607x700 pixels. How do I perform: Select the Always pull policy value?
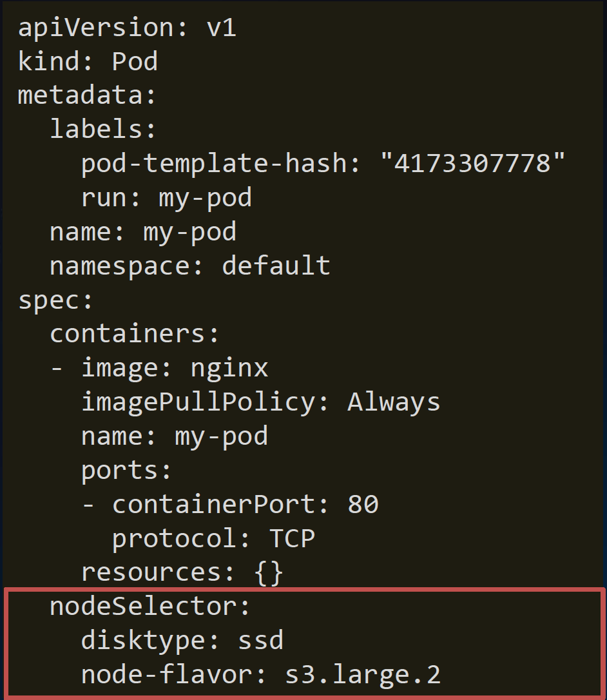[x=394, y=402]
